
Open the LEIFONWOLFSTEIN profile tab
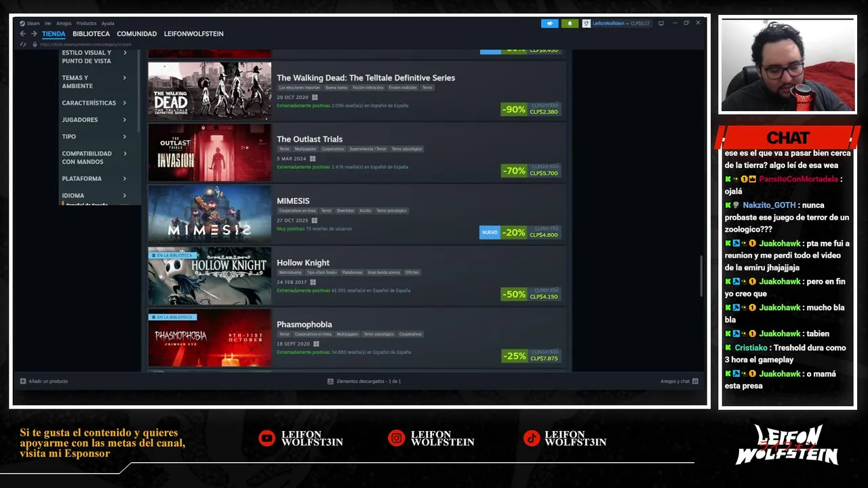(194, 34)
